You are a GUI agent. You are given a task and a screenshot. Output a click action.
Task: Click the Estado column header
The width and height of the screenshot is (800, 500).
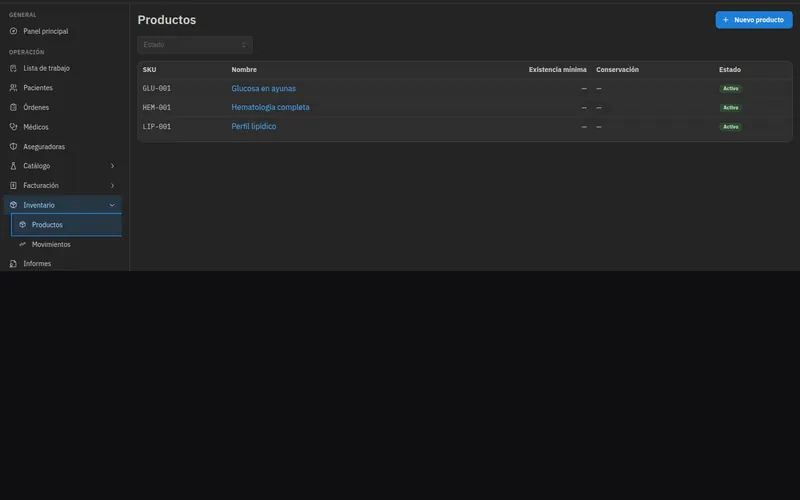coord(730,69)
